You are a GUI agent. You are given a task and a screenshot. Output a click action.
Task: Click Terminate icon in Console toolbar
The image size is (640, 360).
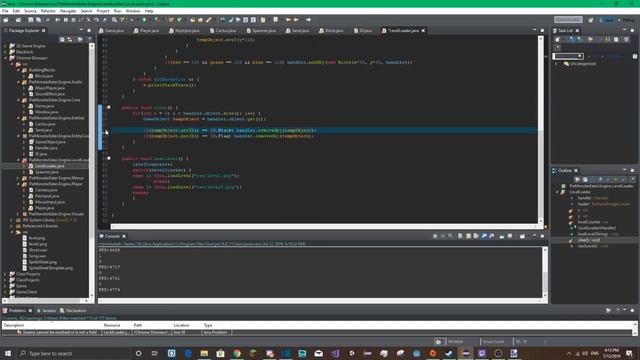[435, 236]
